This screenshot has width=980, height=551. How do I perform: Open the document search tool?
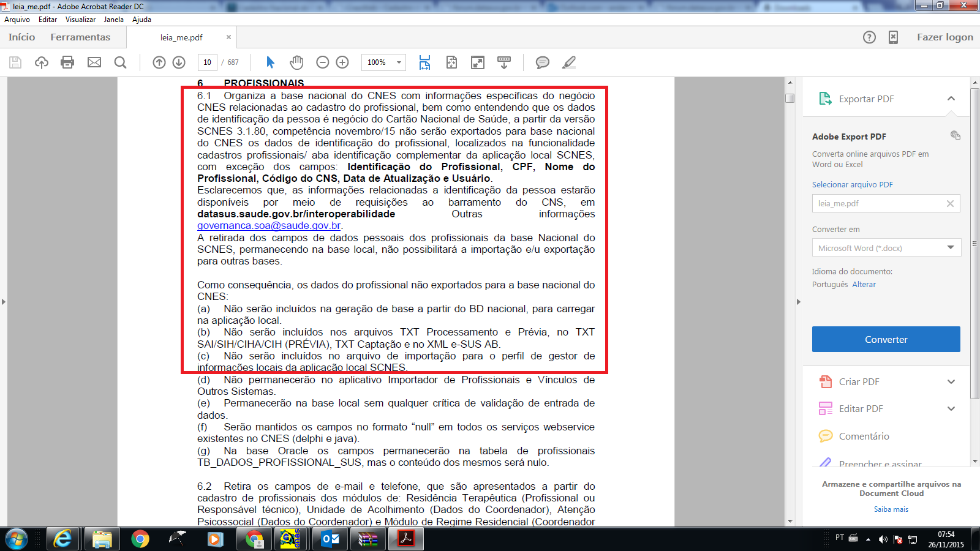[x=120, y=62]
